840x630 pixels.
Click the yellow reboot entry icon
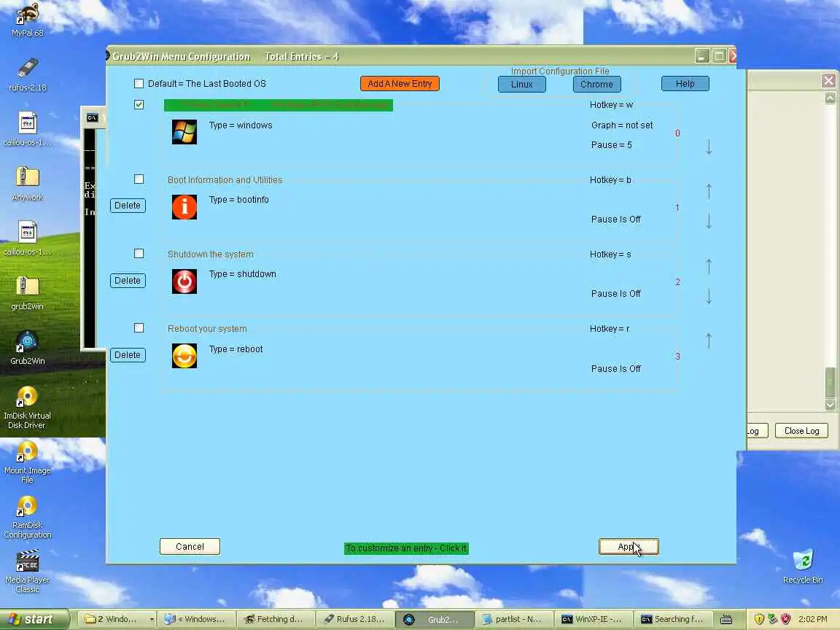pyautogui.click(x=184, y=356)
